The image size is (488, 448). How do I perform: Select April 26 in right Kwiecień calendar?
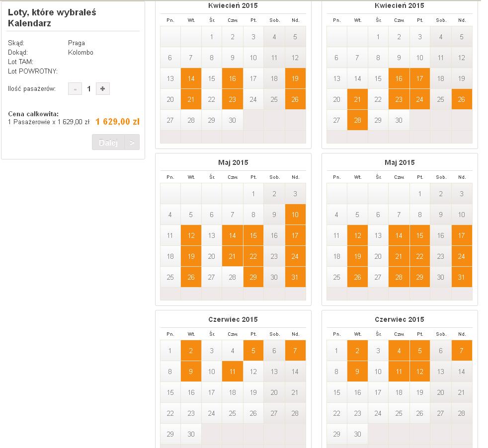(x=462, y=99)
